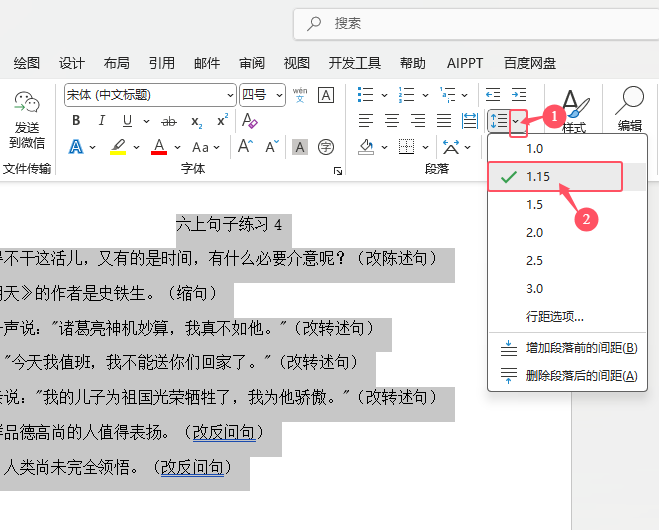Screen dimensions: 659x530
Task: Switch to the 绘图 tab
Action: 26,63
